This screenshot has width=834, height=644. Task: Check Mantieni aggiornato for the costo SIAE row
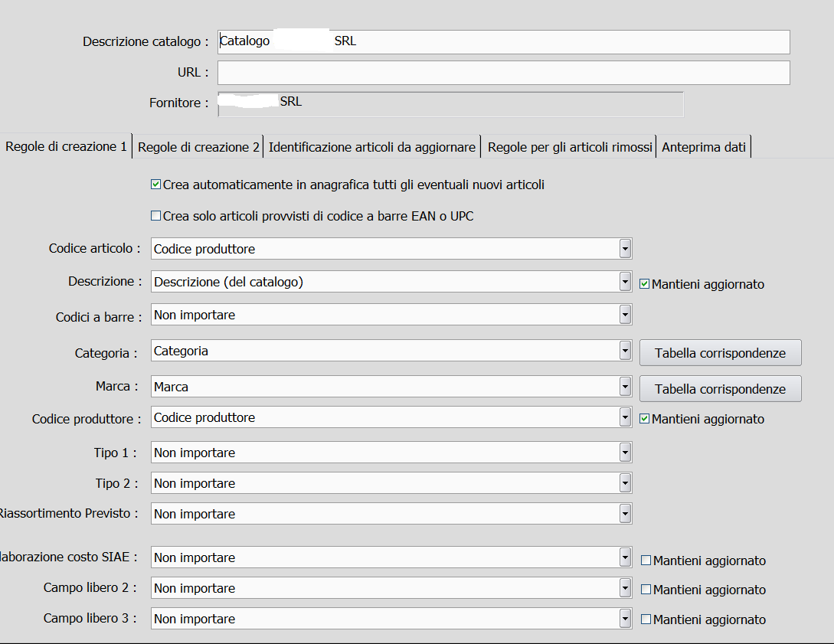[646, 561]
